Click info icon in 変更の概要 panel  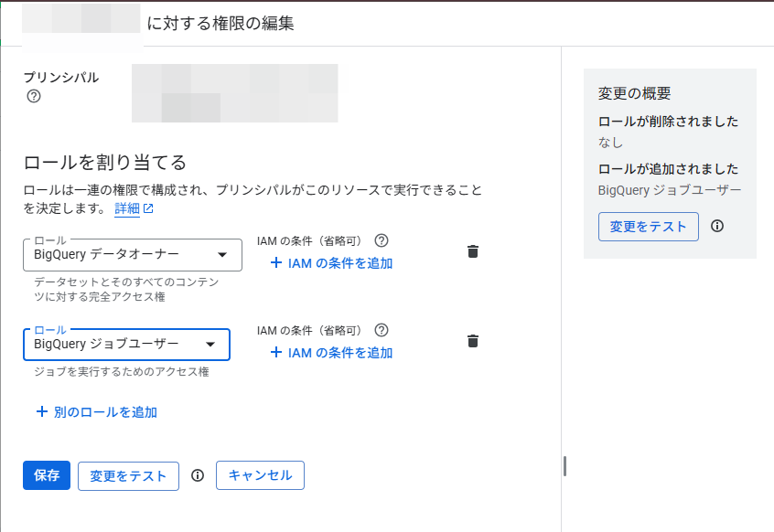[717, 226]
